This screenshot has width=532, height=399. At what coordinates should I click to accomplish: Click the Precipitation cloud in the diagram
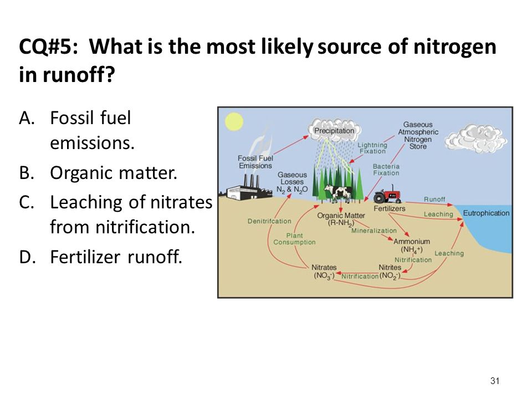click(334, 130)
